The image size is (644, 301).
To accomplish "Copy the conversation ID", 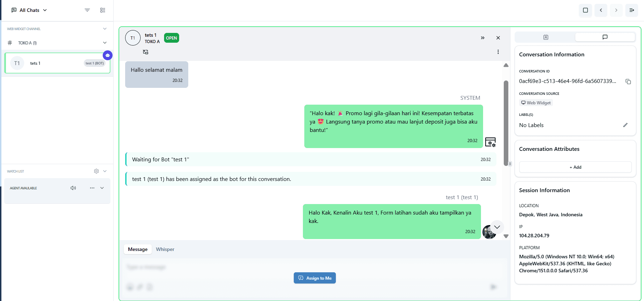I will coord(628,82).
